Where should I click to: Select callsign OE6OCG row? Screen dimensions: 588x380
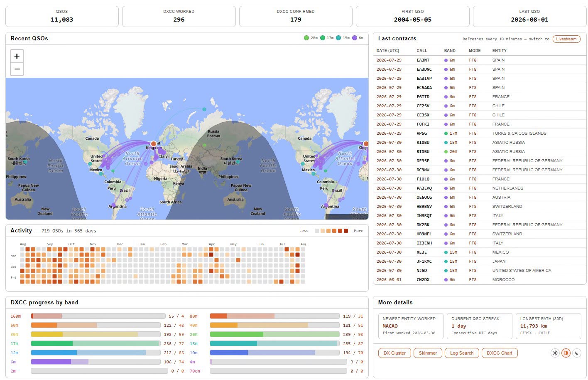click(480, 197)
